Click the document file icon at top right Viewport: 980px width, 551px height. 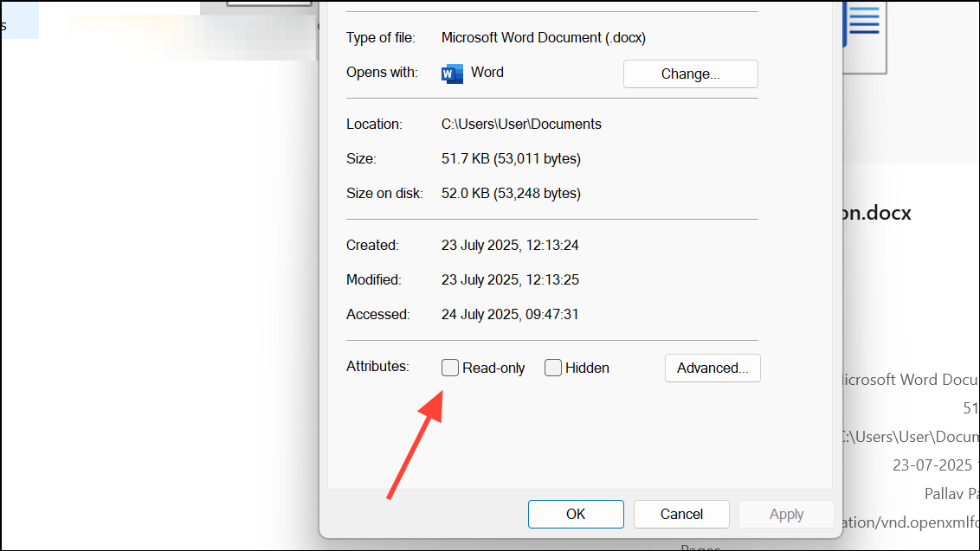864,32
